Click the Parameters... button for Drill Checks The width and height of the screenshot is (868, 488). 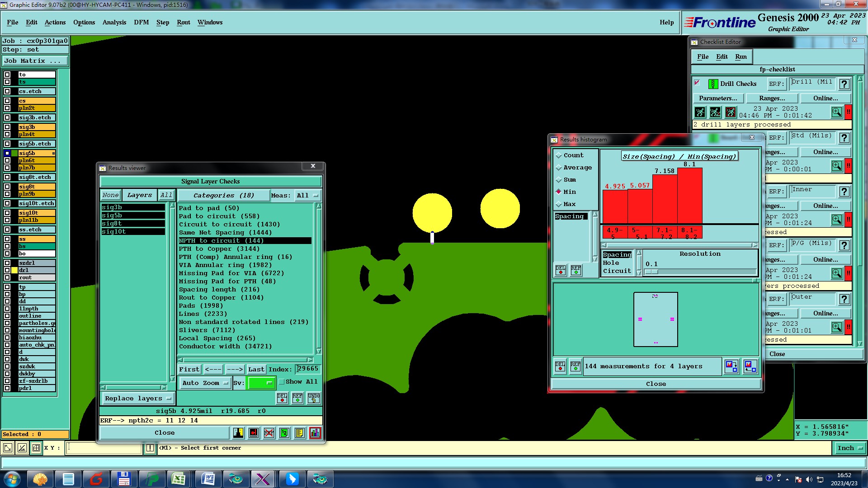pos(717,99)
